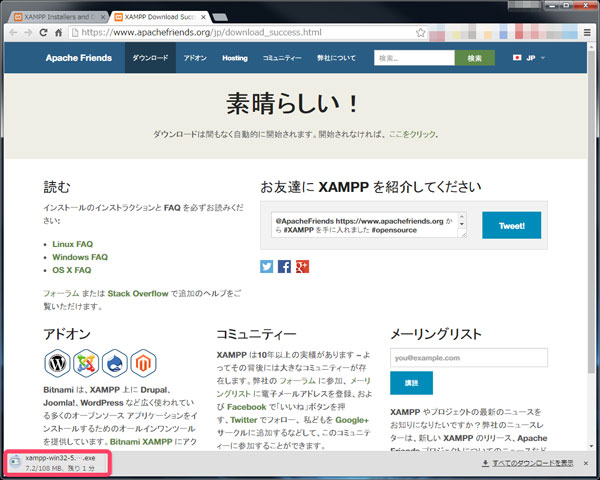Click inside the tweet text area
Image resolution: width=600 pixels, height=480 pixels.
[365, 225]
